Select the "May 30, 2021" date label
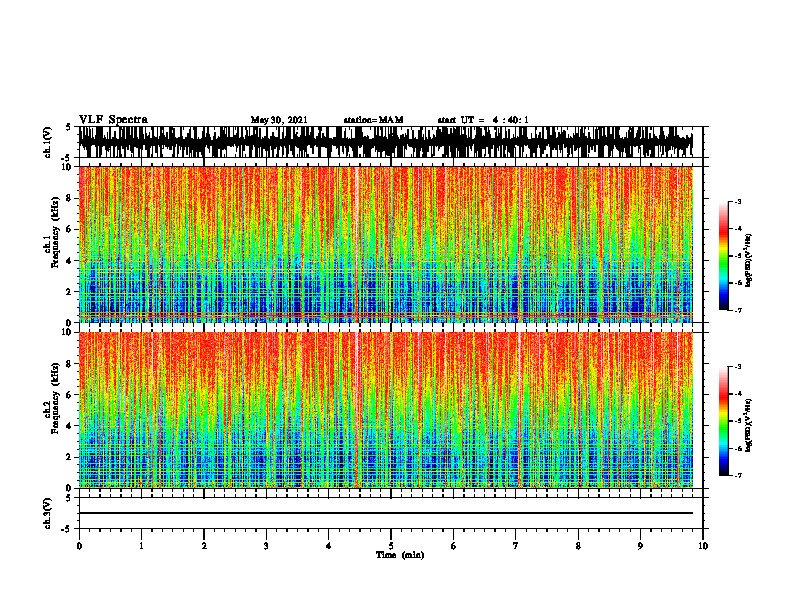Viewport: 792px width, 612px height. coord(279,120)
